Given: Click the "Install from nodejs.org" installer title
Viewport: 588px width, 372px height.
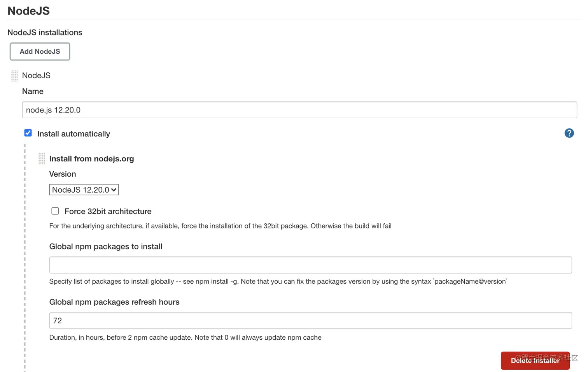Looking at the screenshot, I should [x=91, y=159].
